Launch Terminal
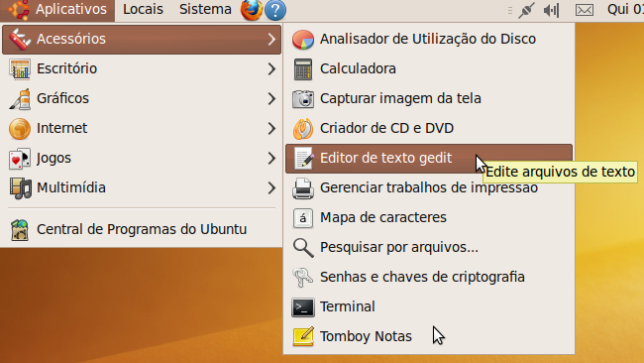Screen dimensions: 644x363 pyautogui.click(x=429, y=306)
